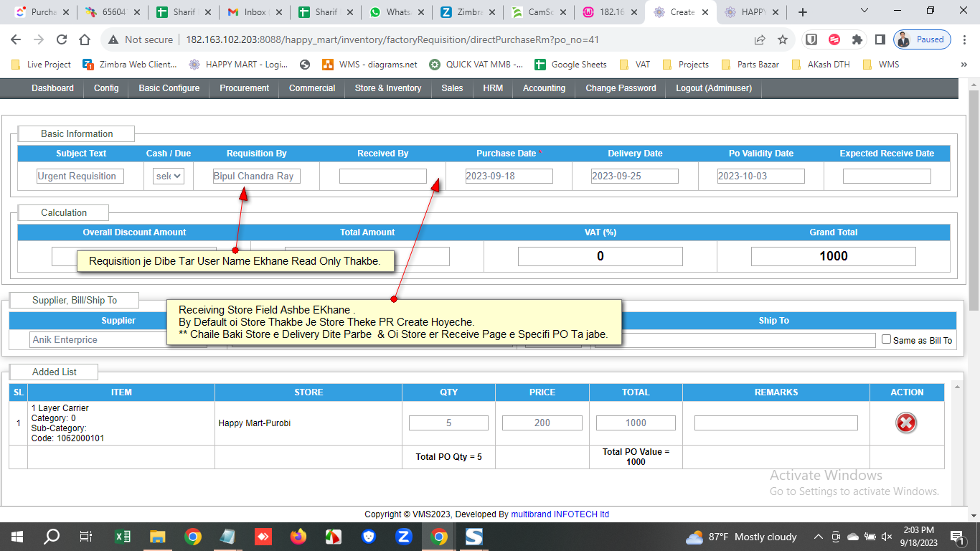This screenshot has width=980, height=551.
Task: Tick the Same as Bill To checkbox
Action: pos(887,339)
